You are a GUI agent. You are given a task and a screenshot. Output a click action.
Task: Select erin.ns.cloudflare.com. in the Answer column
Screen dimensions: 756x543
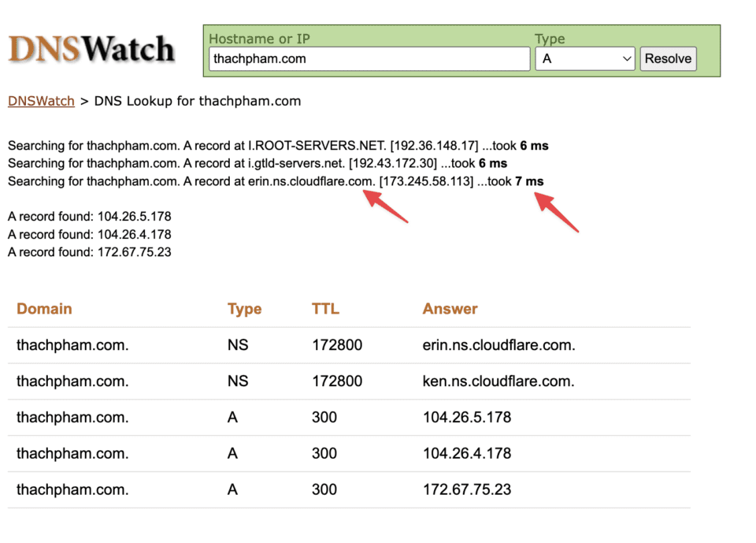point(498,345)
